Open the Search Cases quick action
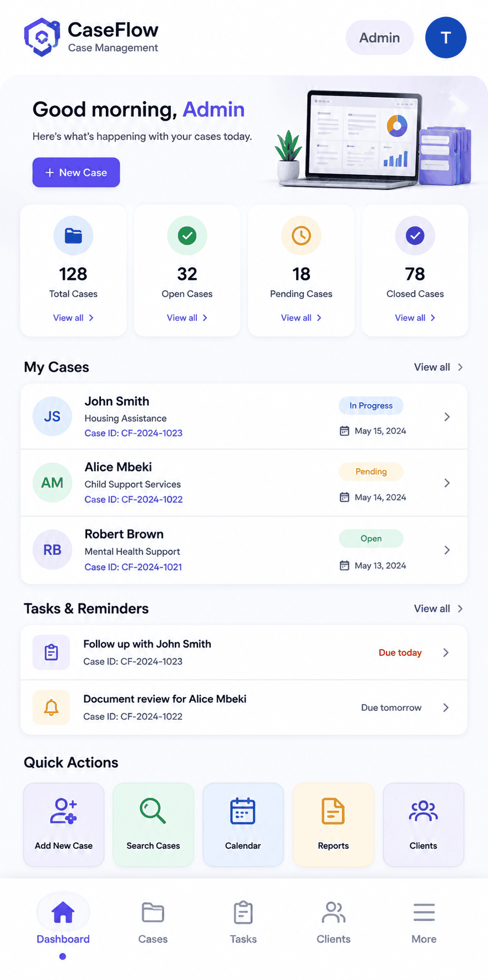 [x=153, y=824]
